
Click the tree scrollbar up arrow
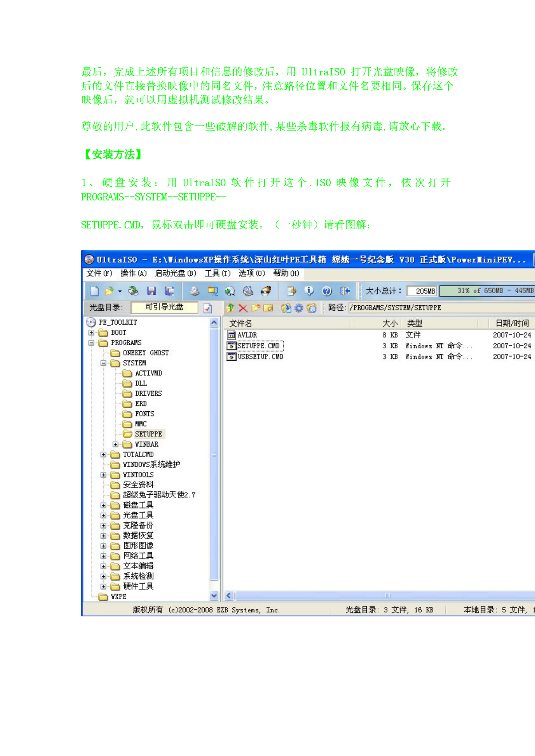click(214, 322)
